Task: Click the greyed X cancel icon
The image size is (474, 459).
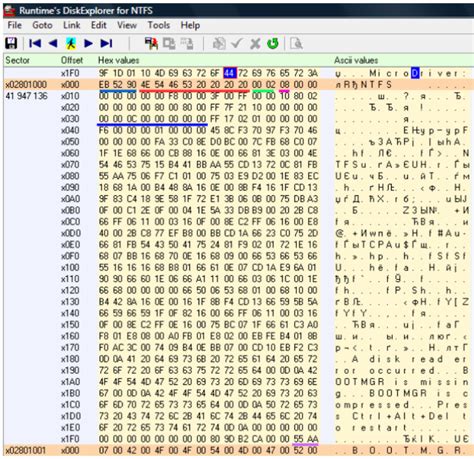Action: click(x=255, y=43)
